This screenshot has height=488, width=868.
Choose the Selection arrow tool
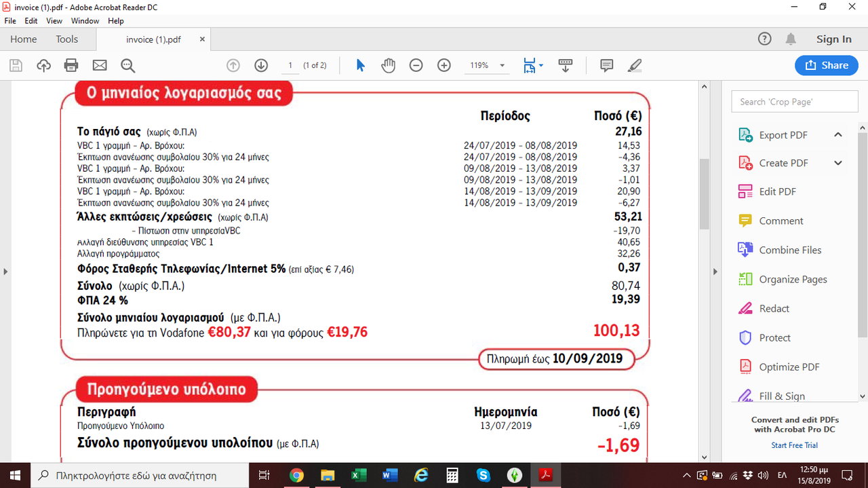coord(360,65)
